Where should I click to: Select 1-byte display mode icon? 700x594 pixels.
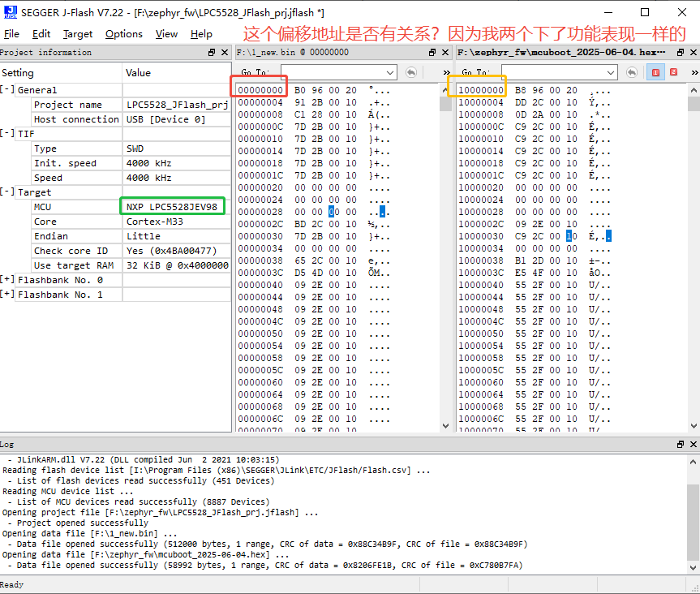point(655,72)
